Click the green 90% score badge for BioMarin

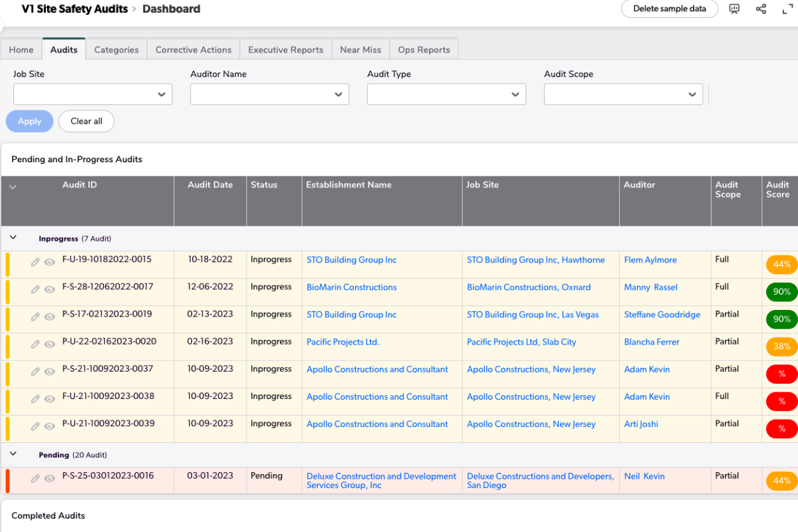coord(781,292)
